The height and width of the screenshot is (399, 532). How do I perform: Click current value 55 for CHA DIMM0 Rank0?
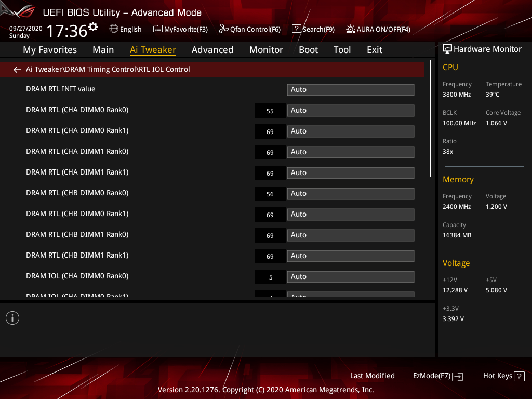point(270,111)
